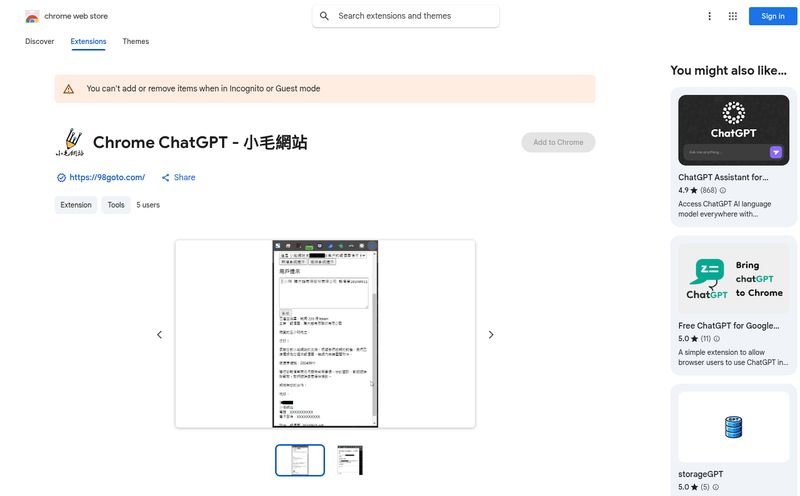
Task: Click the info icon beside storageGPT's 5 ratings
Action: click(715, 487)
